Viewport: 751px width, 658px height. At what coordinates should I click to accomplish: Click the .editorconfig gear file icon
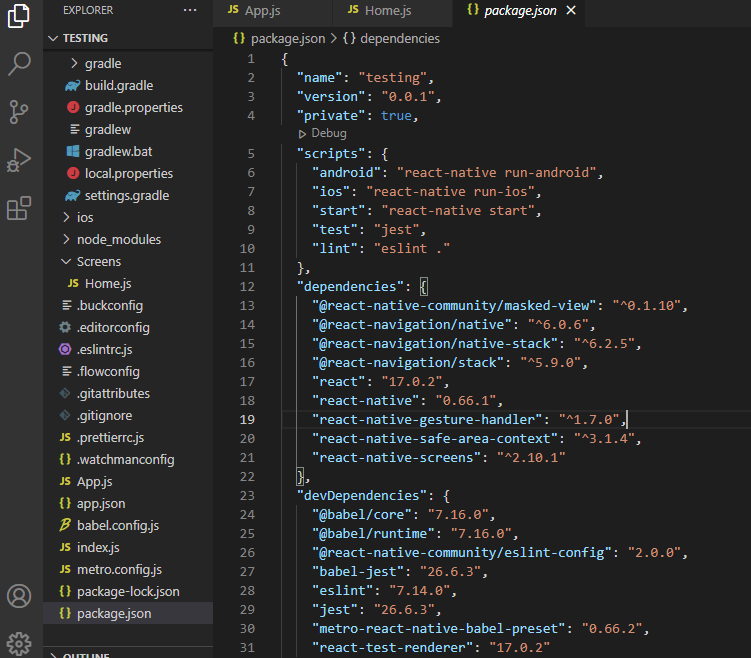pos(65,327)
